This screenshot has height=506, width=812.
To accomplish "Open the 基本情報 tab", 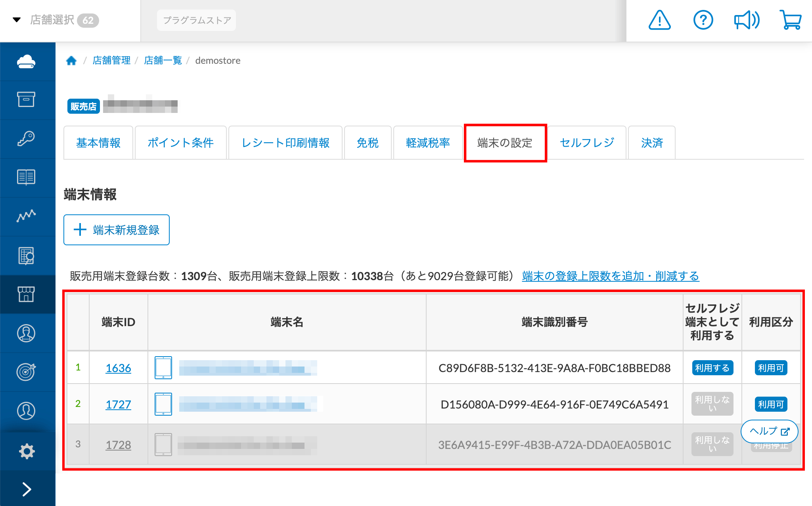I will (x=98, y=143).
